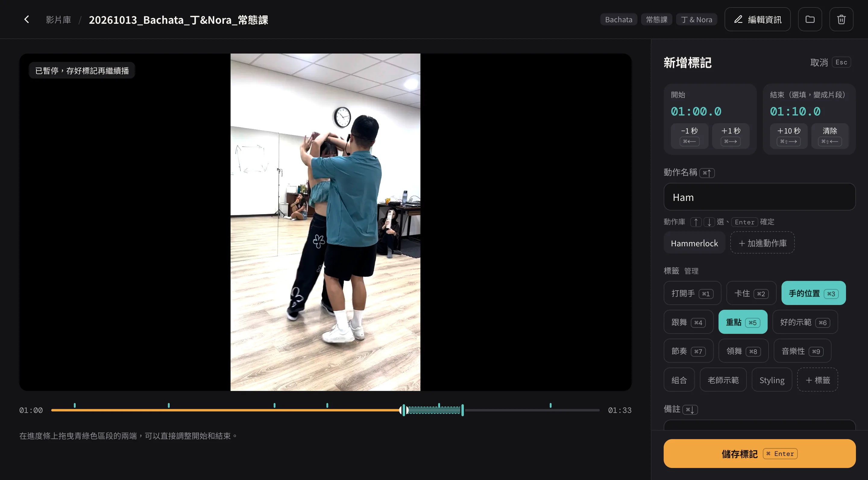Toggle the 打開手 tag

click(692, 293)
